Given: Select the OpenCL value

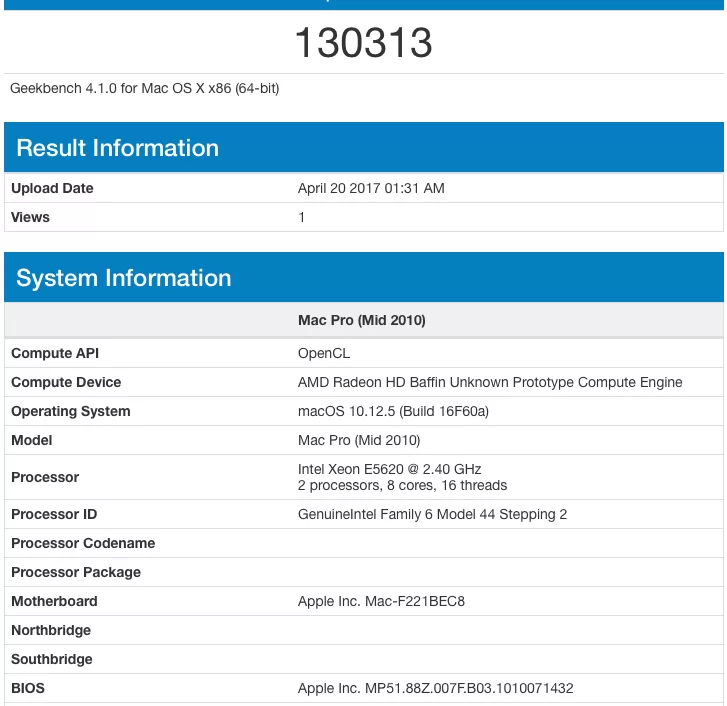Looking at the screenshot, I should coord(324,353).
